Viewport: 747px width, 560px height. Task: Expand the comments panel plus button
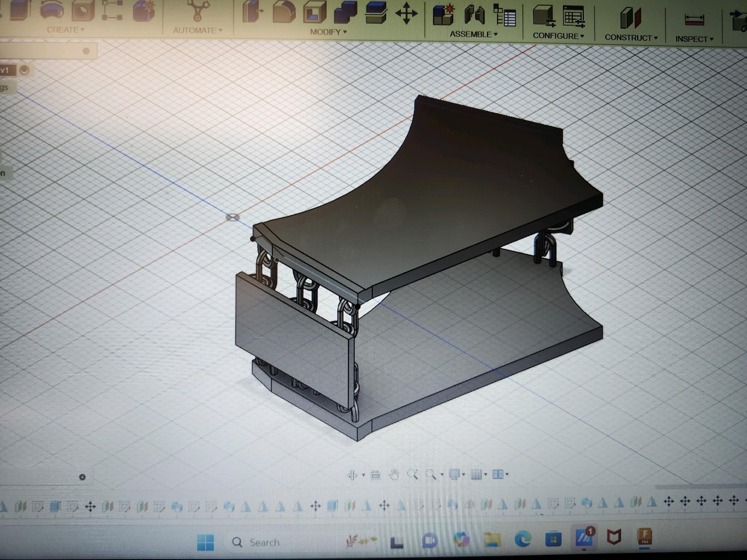tap(82, 477)
